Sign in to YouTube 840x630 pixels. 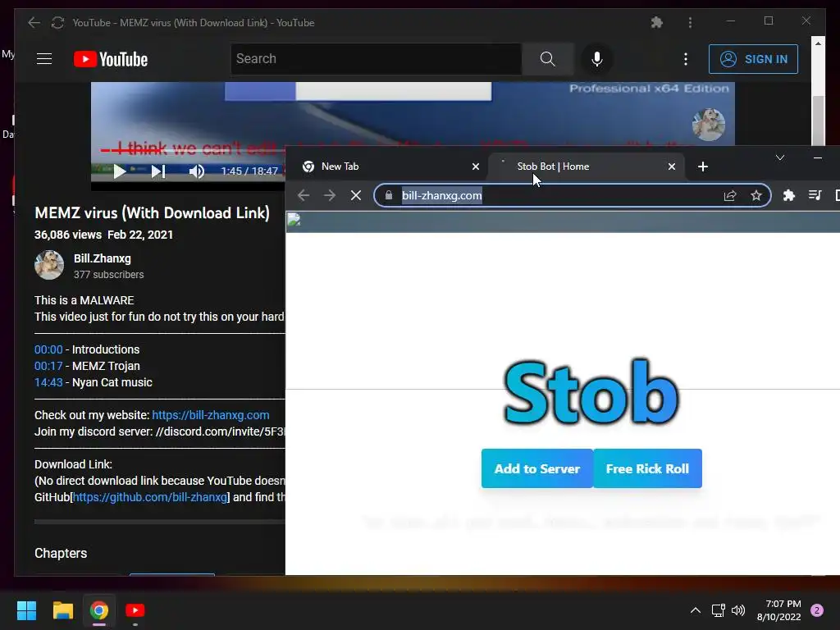point(753,59)
